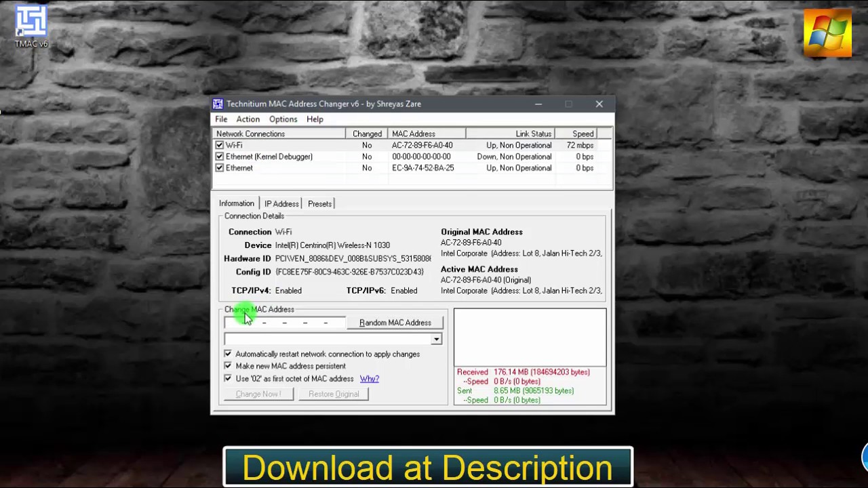Click the Random MAC Address button
Screen dimensions: 868x488
click(395, 323)
